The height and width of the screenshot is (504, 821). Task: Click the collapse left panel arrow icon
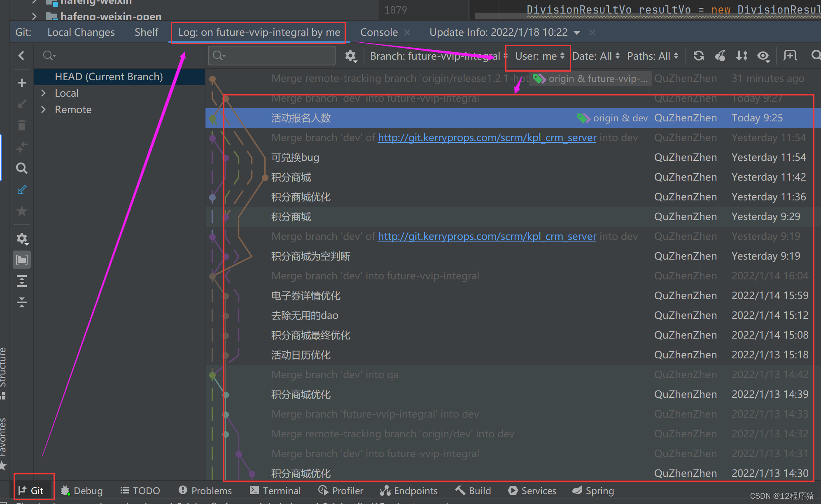tap(22, 55)
